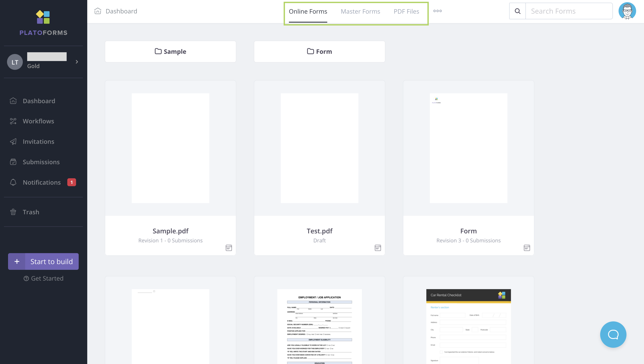644x364 pixels.
Task: Open the Sample folder
Action: pyautogui.click(x=171, y=52)
